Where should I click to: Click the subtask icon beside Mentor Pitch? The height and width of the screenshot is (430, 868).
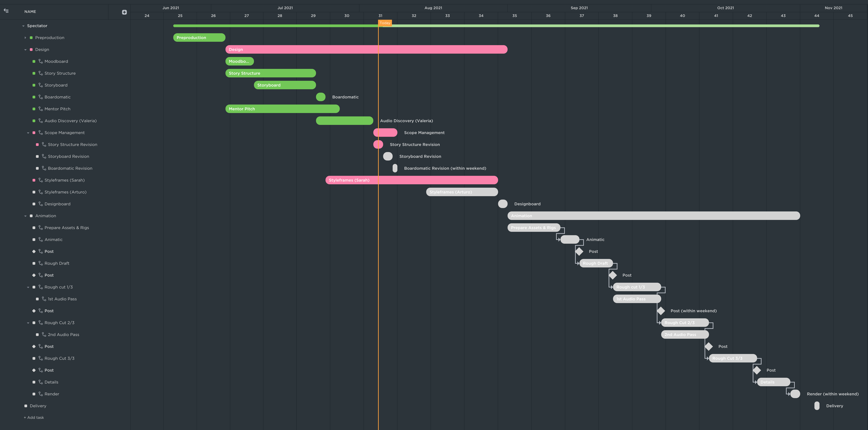coord(41,109)
